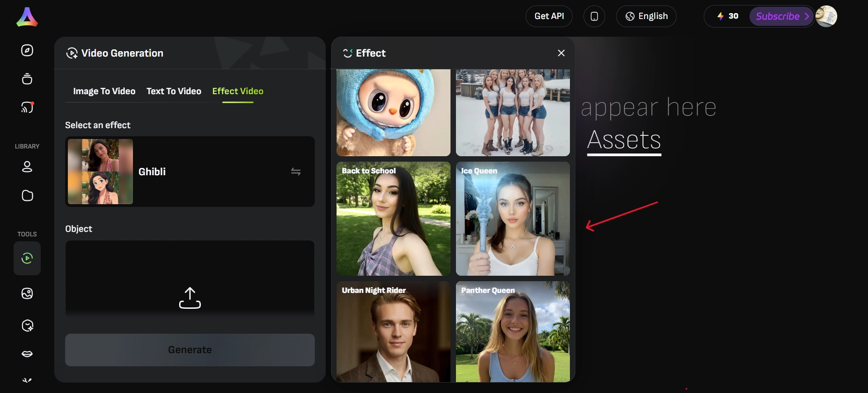Click the app logo in the top-left corner
868x393 pixels.
pyautogui.click(x=27, y=17)
